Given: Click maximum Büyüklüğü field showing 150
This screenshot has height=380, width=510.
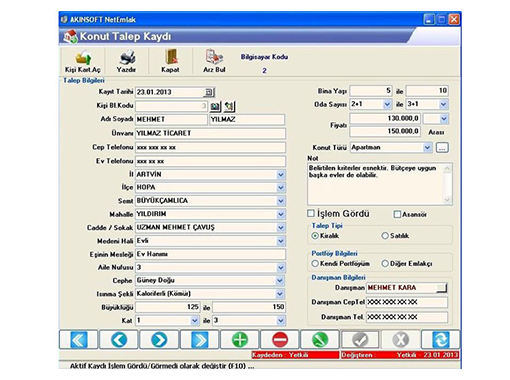Looking at the screenshot, I should [249, 307].
